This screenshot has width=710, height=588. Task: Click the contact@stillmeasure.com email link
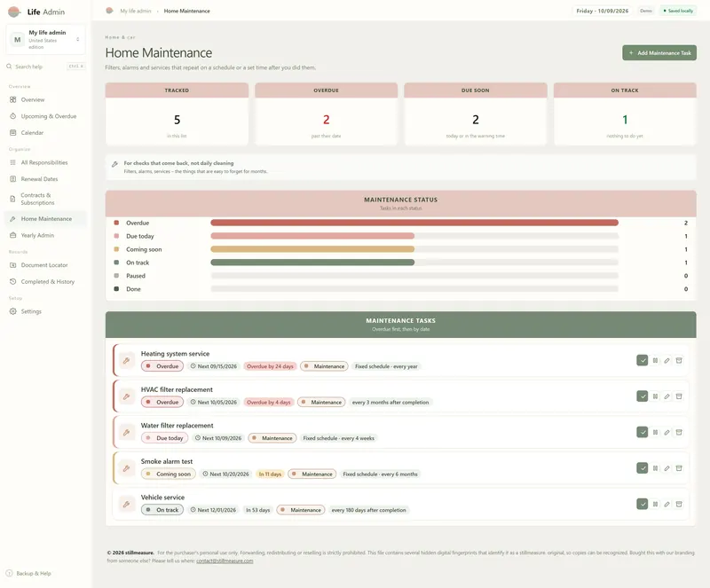[225, 561]
